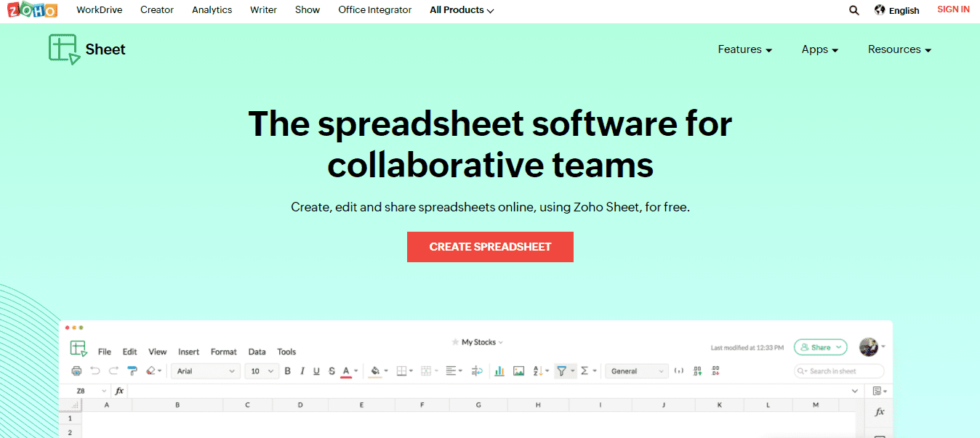This screenshot has height=438, width=980.
Task: Open the General number format dropdown
Action: pyautogui.click(x=636, y=371)
